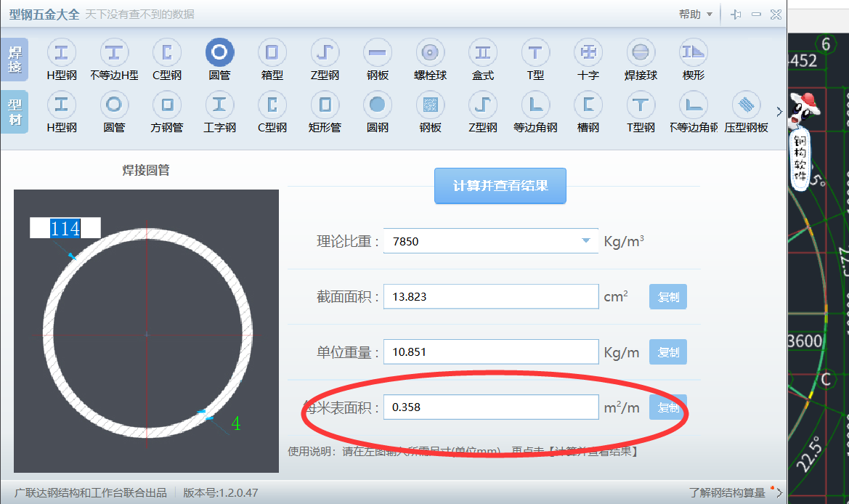Choose the 十字 cross section type
Viewport: 849px width, 504px height.
tap(588, 52)
